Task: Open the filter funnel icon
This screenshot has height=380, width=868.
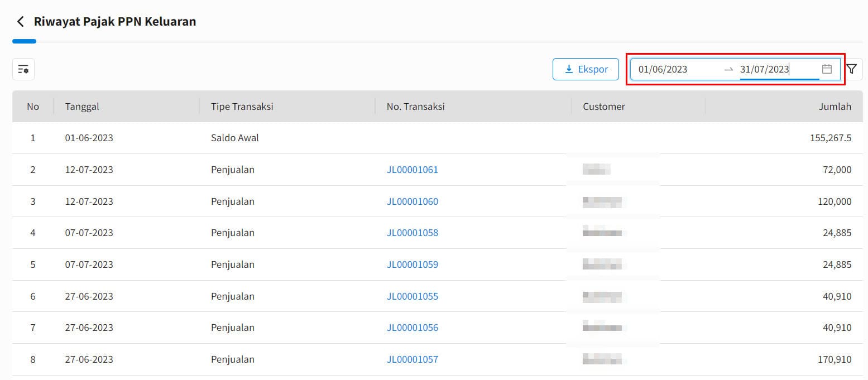Action: click(x=852, y=69)
